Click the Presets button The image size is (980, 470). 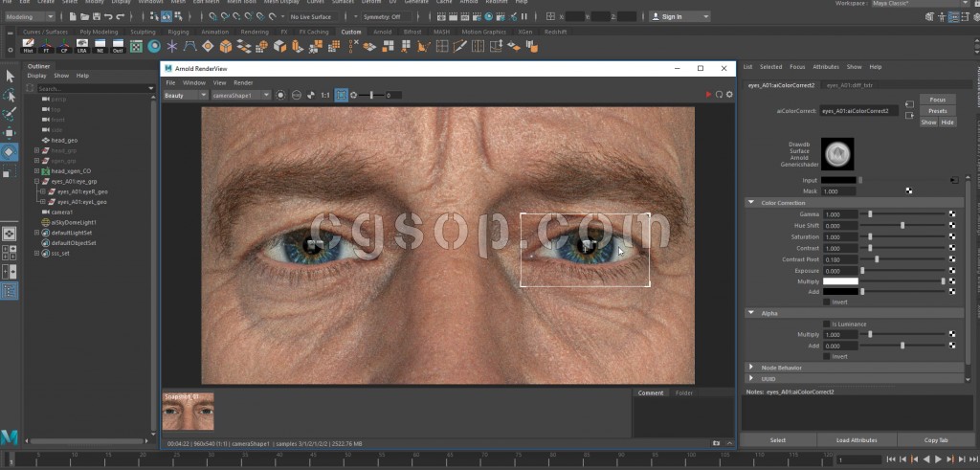(x=937, y=111)
